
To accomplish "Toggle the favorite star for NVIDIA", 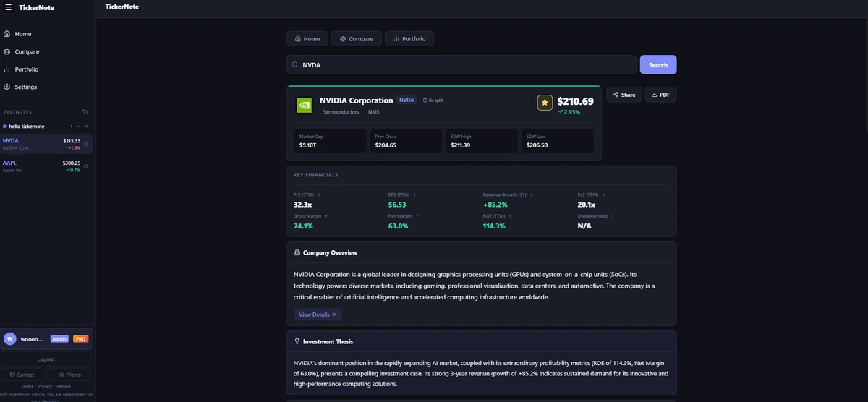I will pyautogui.click(x=545, y=103).
